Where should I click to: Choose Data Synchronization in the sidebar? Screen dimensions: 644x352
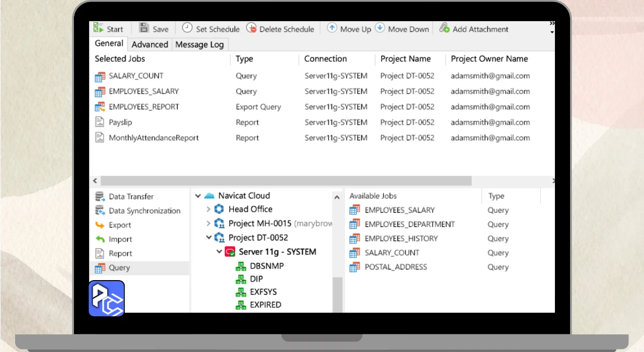tap(144, 211)
